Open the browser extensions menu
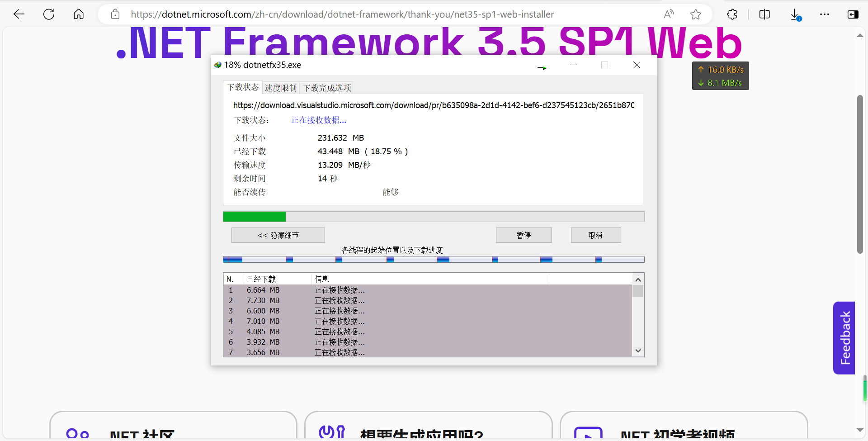Screen dimensions: 868x441 click(x=732, y=14)
